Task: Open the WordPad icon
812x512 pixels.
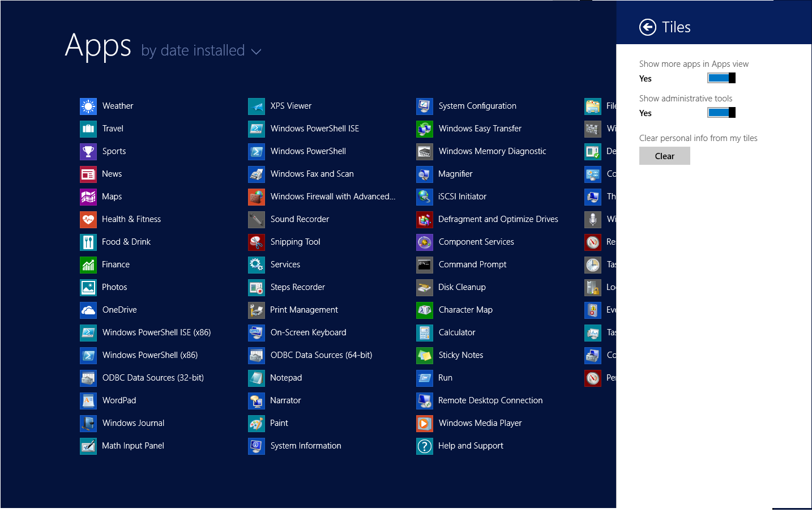Action: coord(88,400)
